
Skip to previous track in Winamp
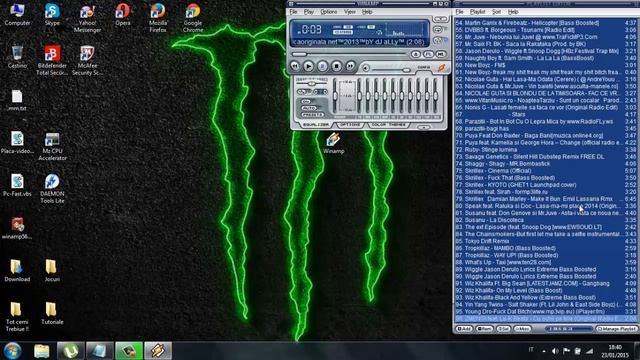coord(295,66)
